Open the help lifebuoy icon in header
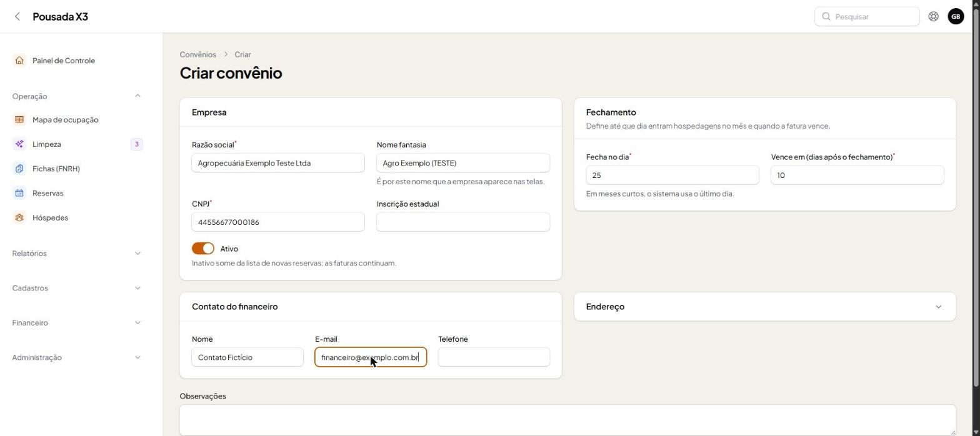 (x=933, y=17)
